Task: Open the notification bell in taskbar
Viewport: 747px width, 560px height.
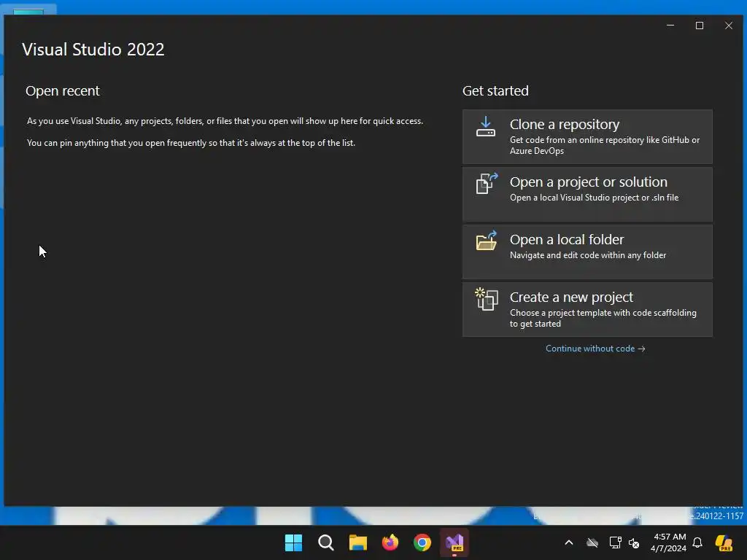Action: coord(697,542)
